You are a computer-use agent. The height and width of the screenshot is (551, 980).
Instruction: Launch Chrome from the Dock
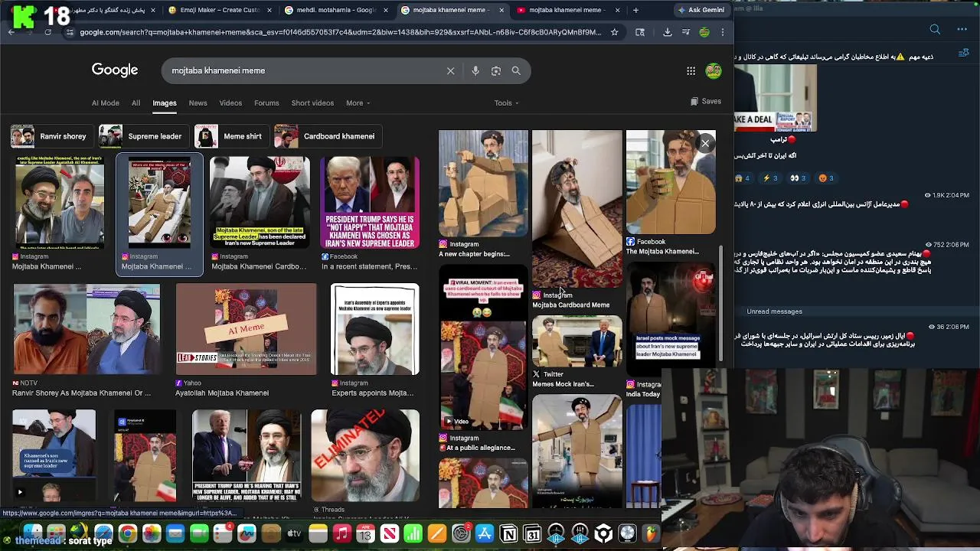127,533
